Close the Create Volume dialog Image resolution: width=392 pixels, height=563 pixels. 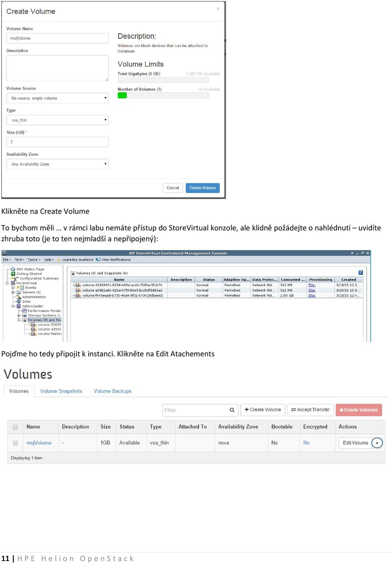(x=218, y=9)
